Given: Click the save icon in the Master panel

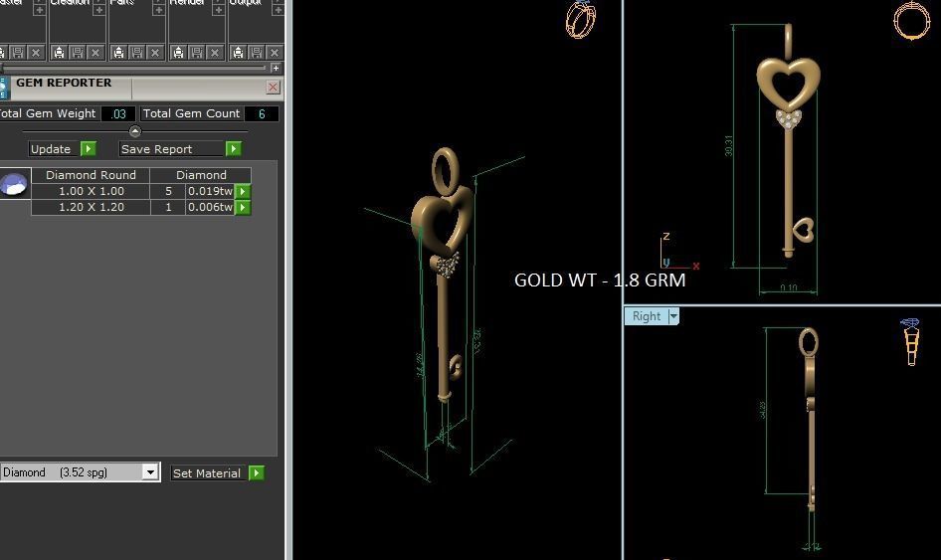Looking at the screenshot, I should click(18, 53).
